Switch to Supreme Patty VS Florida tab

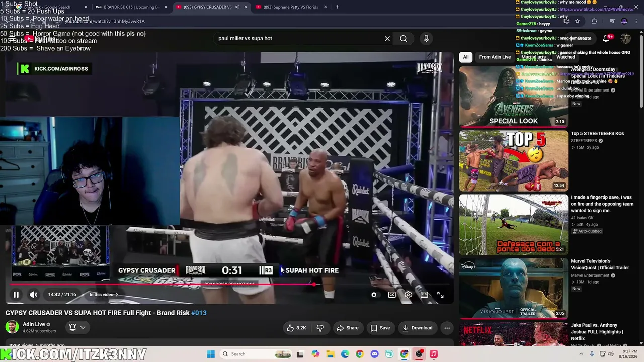[x=291, y=7]
